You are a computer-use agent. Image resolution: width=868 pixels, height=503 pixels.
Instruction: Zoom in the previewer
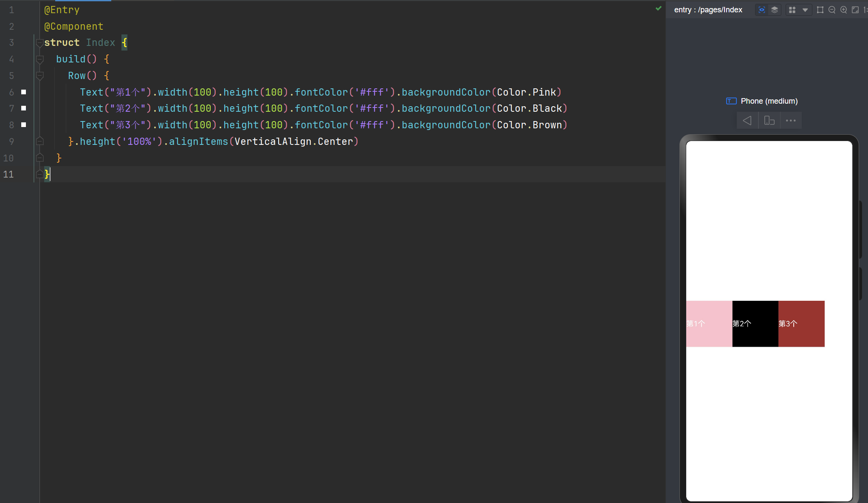(843, 10)
